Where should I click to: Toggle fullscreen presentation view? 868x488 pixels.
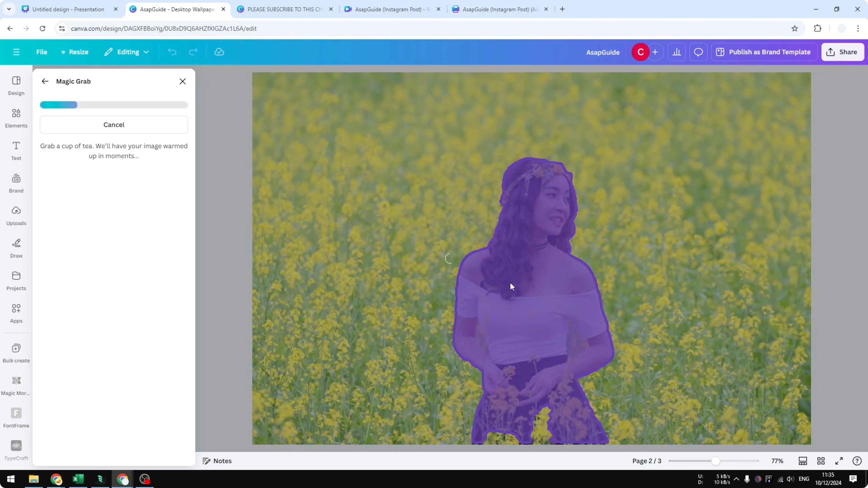[x=839, y=461]
